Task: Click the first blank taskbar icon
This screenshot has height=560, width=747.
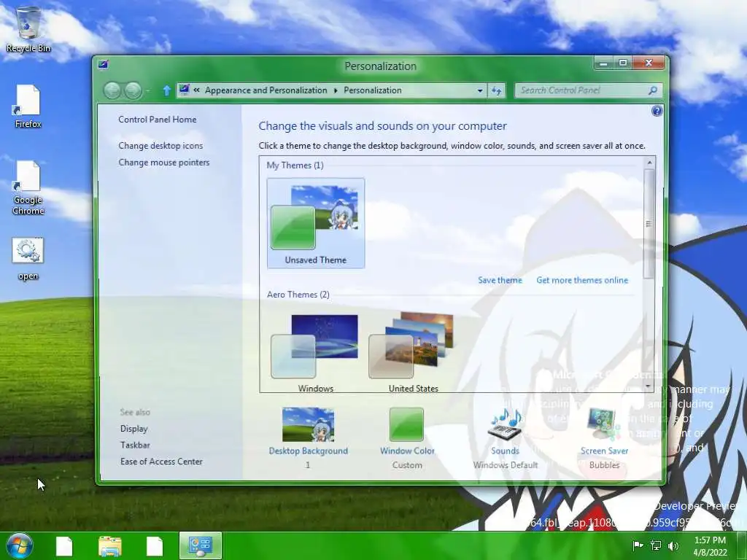Action: pyautogui.click(x=64, y=546)
